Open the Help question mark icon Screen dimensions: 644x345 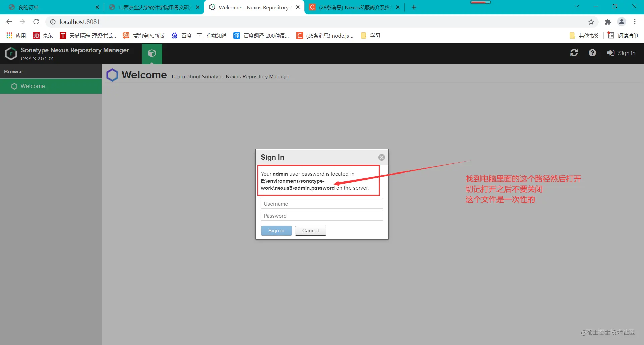pos(592,53)
